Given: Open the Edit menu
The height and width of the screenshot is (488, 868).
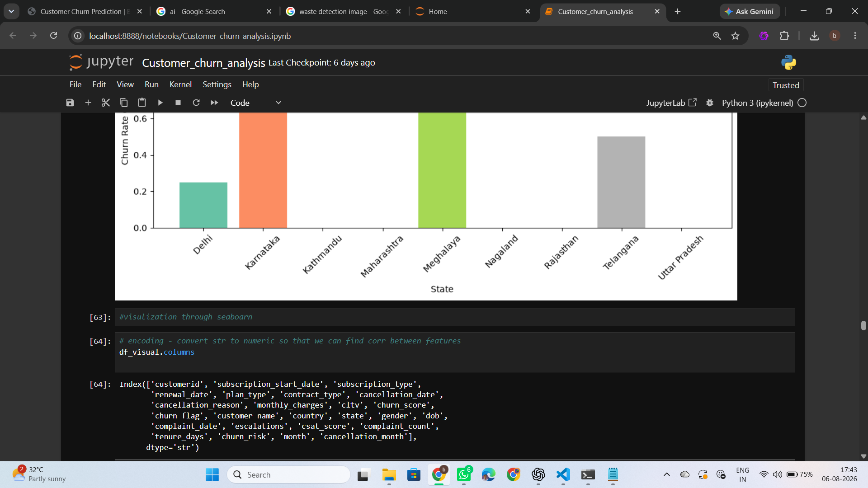Looking at the screenshot, I should (x=99, y=84).
